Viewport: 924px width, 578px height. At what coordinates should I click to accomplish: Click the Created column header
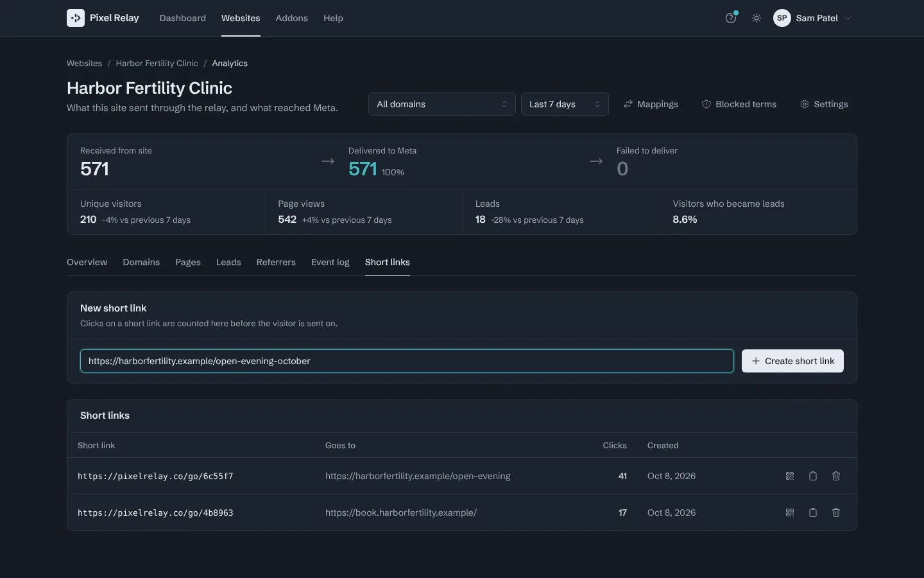click(663, 445)
